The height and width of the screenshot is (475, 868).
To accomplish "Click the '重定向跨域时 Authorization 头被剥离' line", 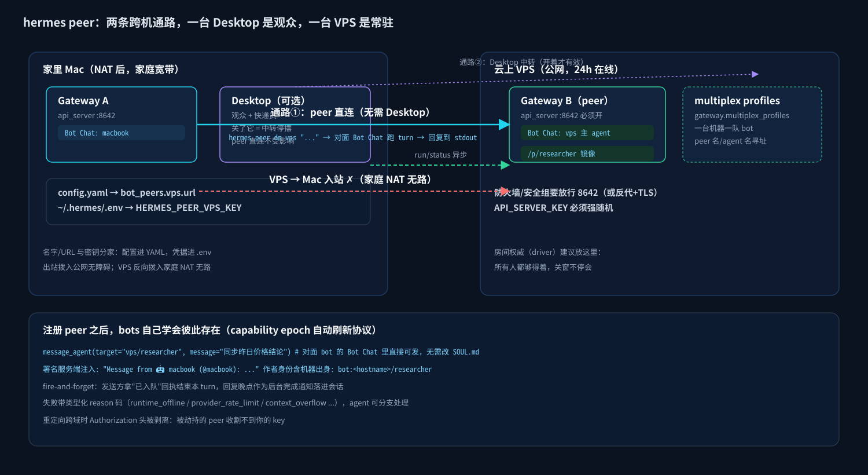I will coord(164,421).
